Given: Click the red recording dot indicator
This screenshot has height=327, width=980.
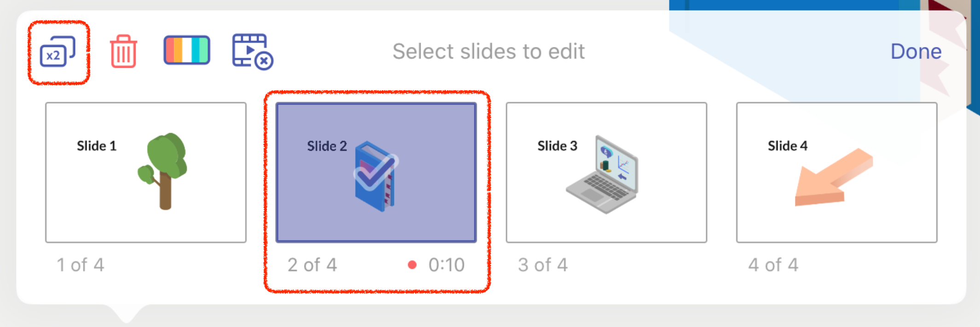Looking at the screenshot, I should click(x=412, y=265).
